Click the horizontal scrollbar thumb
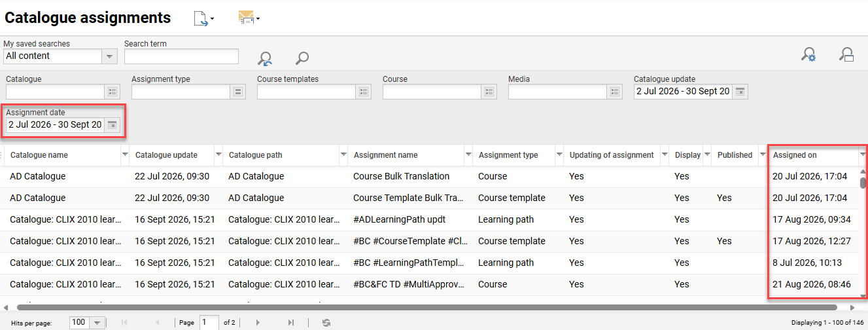Screen dimensions: 868x330 point(426,307)
